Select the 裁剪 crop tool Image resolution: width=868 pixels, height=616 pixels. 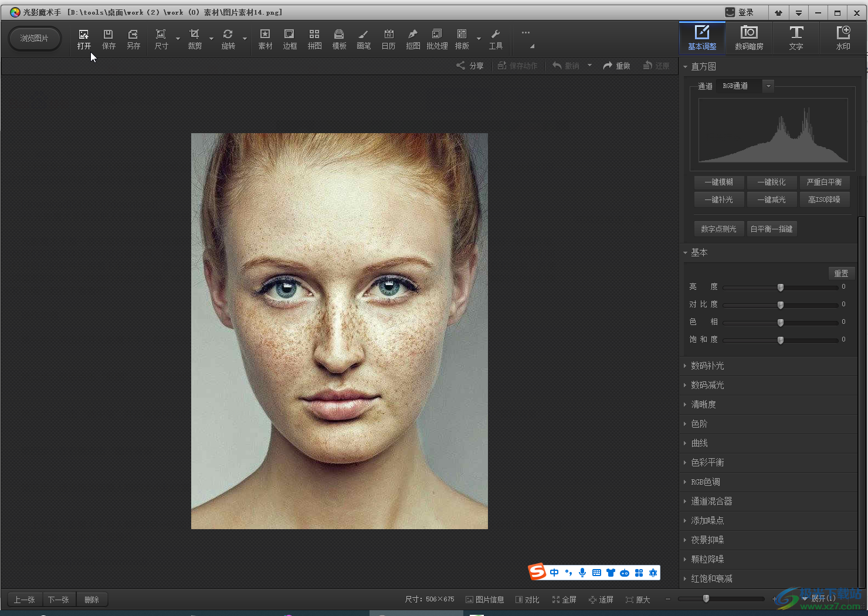[x=195, y=39]
